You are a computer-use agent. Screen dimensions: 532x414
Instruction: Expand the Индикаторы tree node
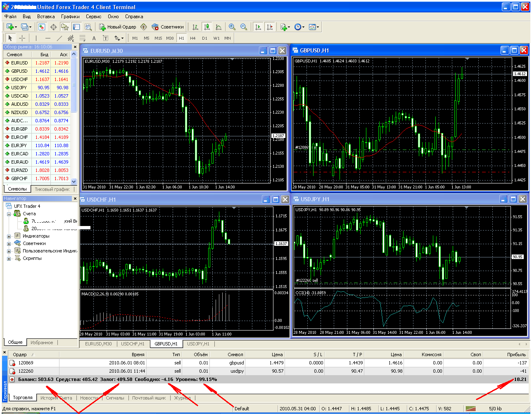coord(9,236)
